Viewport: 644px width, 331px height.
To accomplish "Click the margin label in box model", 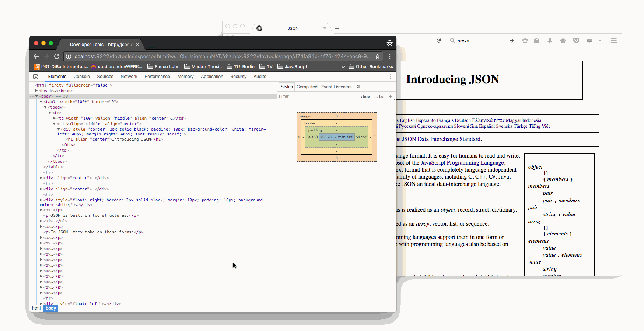I will coord(305,116).
